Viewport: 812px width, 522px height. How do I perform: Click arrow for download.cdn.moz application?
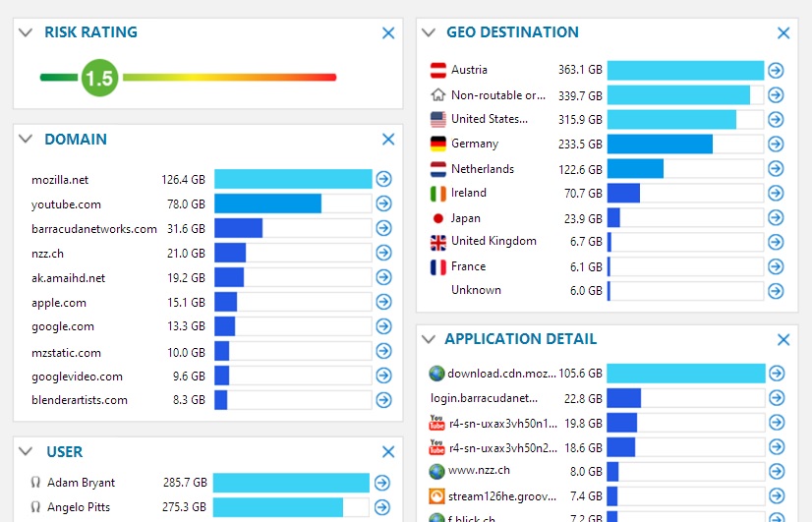777,374
